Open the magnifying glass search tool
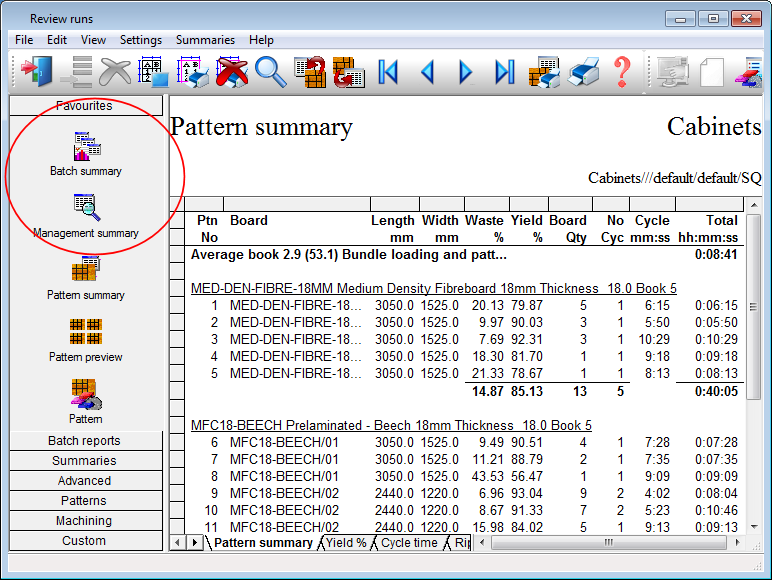 point(270,72)
